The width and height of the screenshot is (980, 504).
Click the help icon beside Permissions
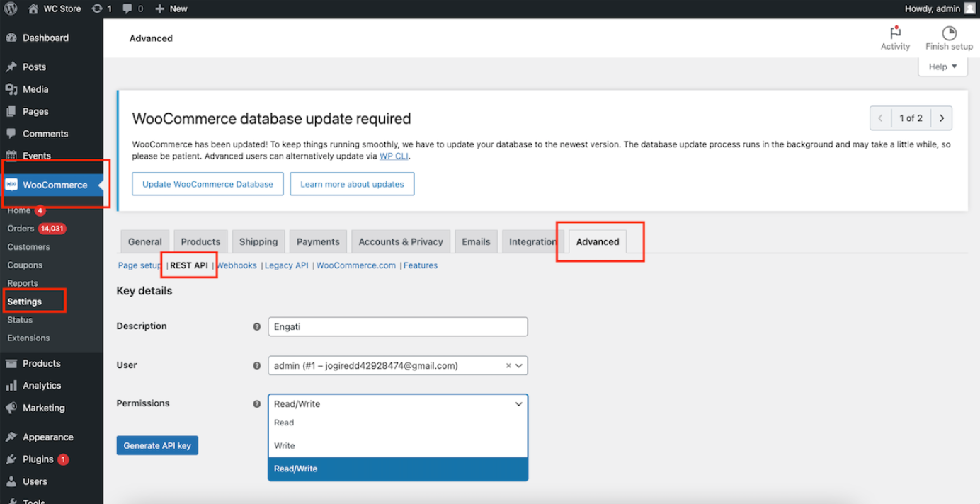[x=257, y=404]
